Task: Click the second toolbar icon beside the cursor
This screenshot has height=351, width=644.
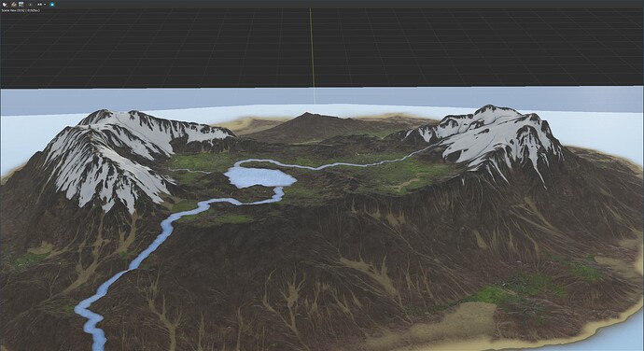Action: [14, 5]
